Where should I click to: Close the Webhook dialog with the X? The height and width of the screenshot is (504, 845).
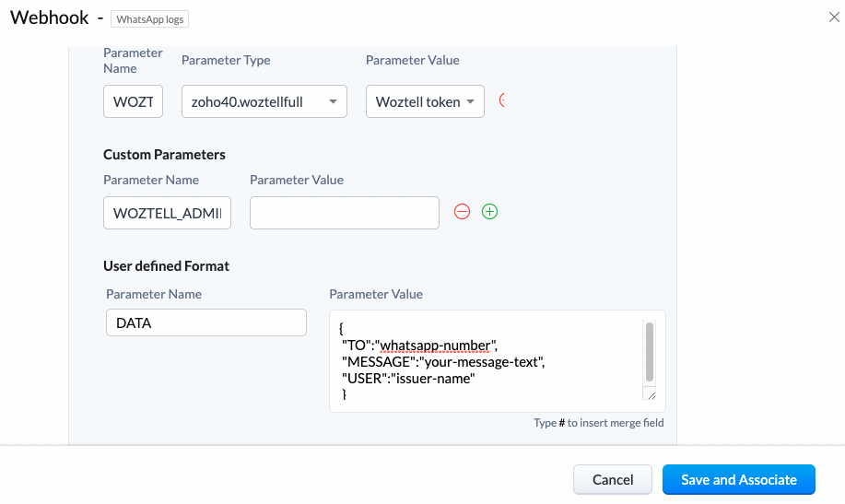(x=834, y=16)
